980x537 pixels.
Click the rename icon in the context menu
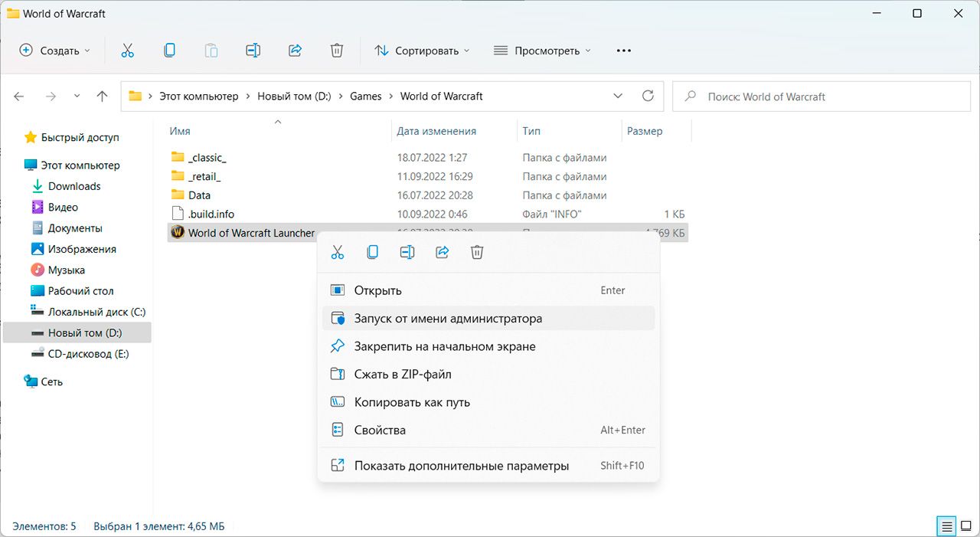[x=407, y=252]
